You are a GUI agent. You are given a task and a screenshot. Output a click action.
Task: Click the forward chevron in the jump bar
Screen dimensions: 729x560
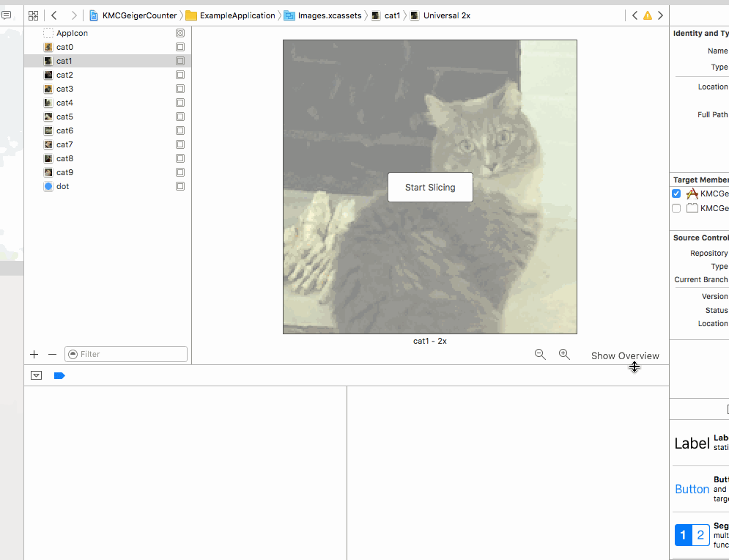[73, 15]
